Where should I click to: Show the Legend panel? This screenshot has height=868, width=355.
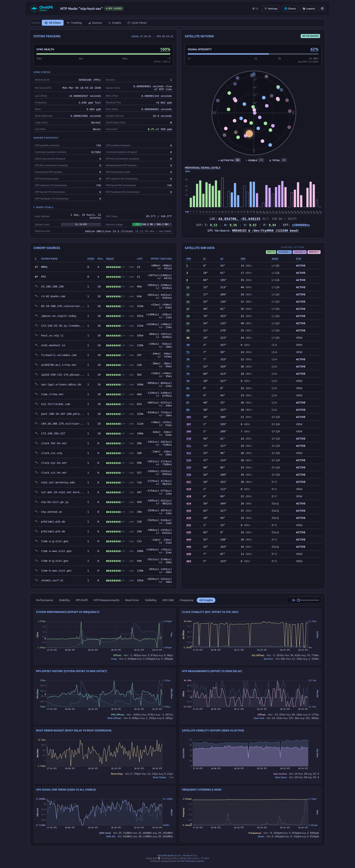tap(308, 9)
